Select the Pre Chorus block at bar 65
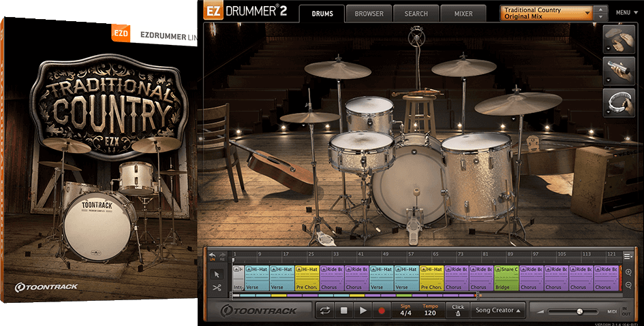This screenshot has width=644, height=326. click(x=431, y=278)
